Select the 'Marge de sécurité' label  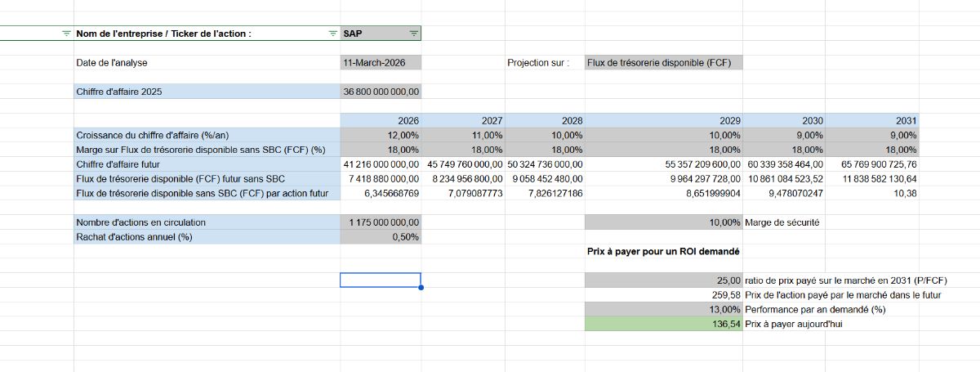(x=782, y=222)
